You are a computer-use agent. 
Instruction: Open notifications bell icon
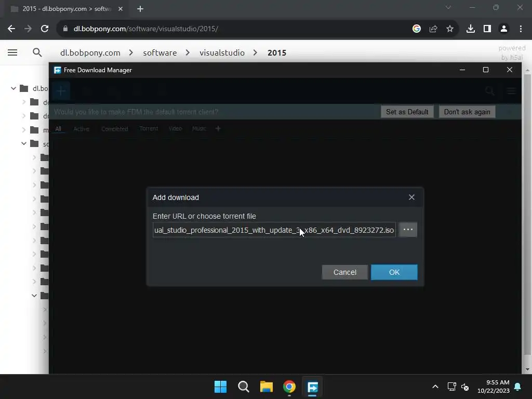518,387
